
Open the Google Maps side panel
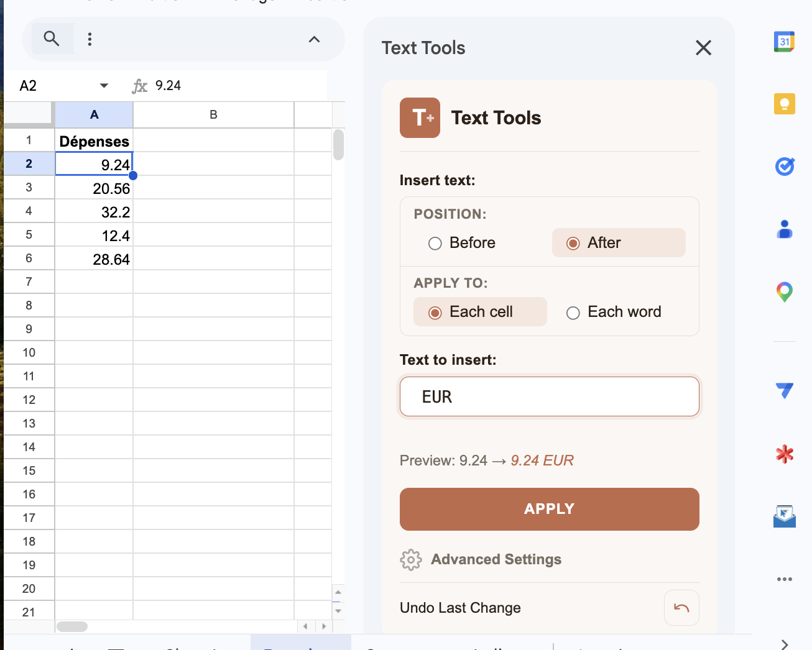(785, 291)
